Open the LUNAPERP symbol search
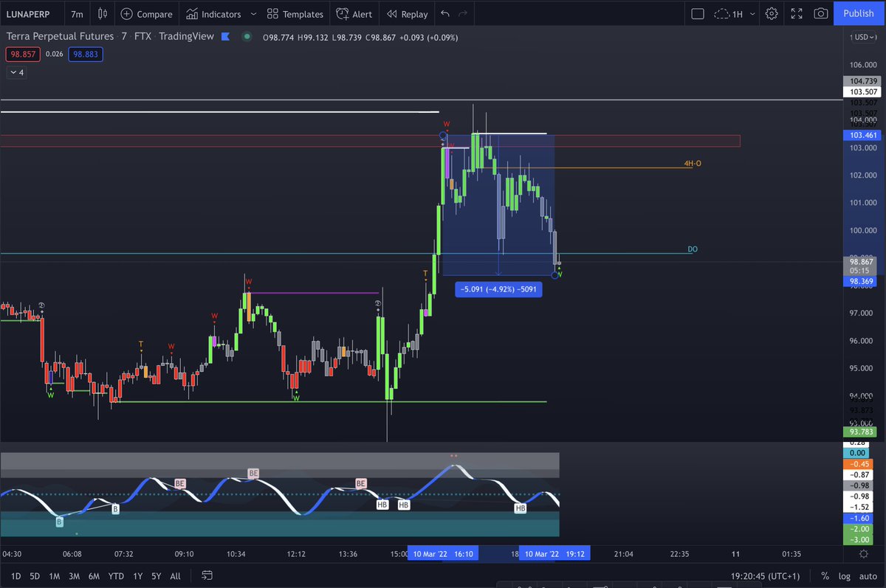 click(30, 13)
